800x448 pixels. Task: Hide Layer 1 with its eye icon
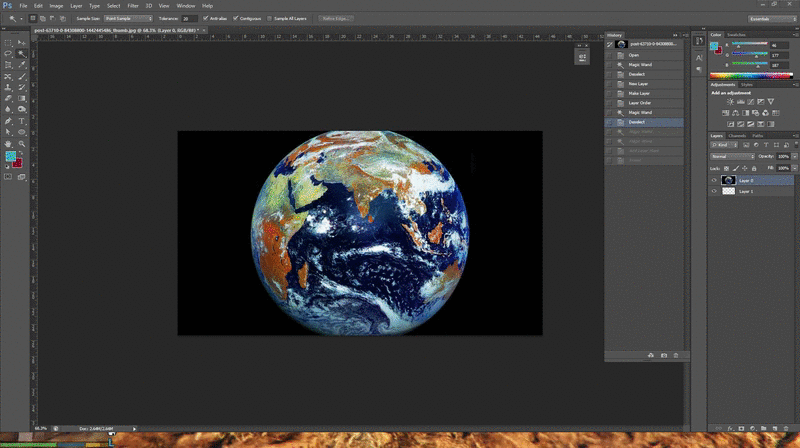tap(714, 191)
